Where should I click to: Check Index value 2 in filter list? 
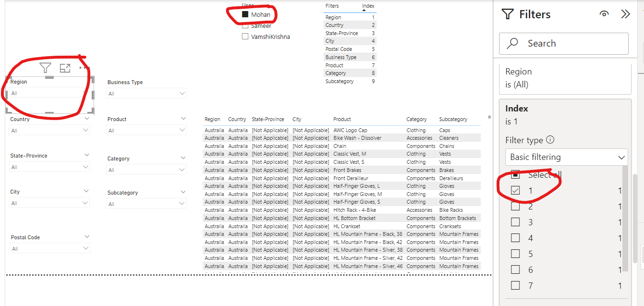coord(515,207)
